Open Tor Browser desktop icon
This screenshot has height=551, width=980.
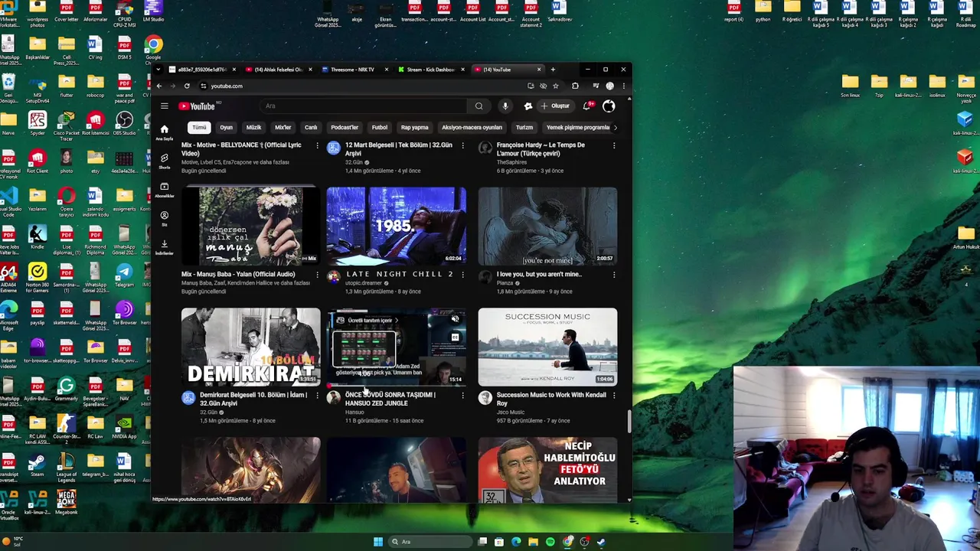pos(124,314)
